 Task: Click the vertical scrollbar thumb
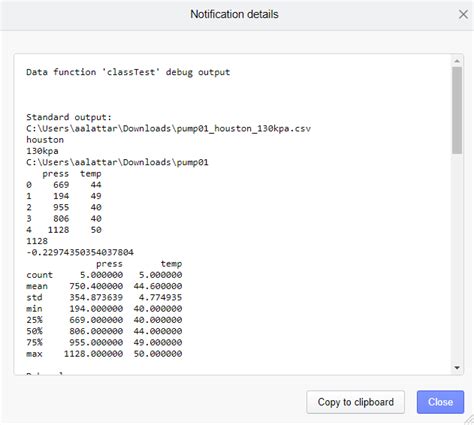(x=457, y=110)
